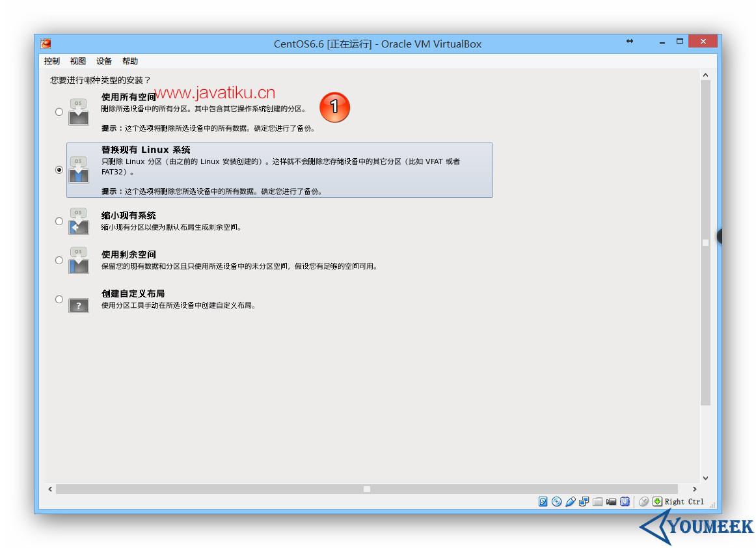
Task: Minimize the VirtualBox window
Action: 662,42
